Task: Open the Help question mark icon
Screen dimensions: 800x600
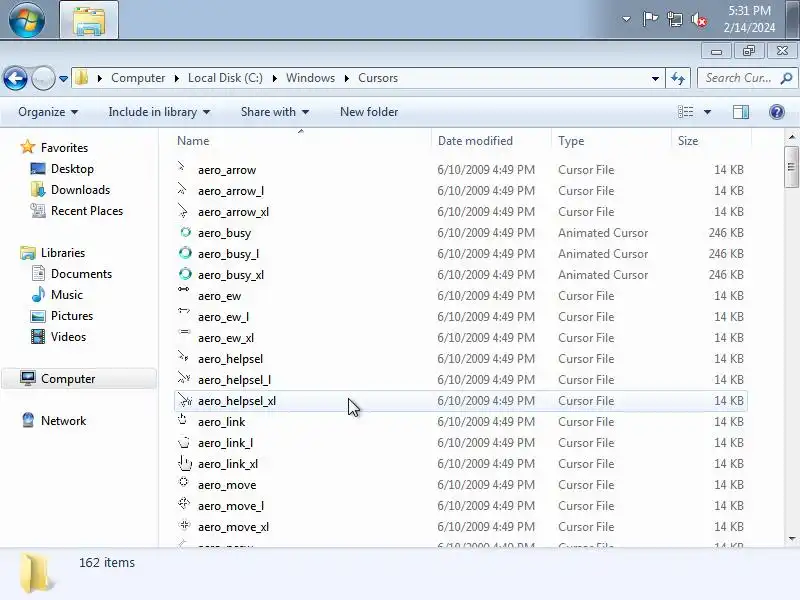Action: tap(777, 112)
